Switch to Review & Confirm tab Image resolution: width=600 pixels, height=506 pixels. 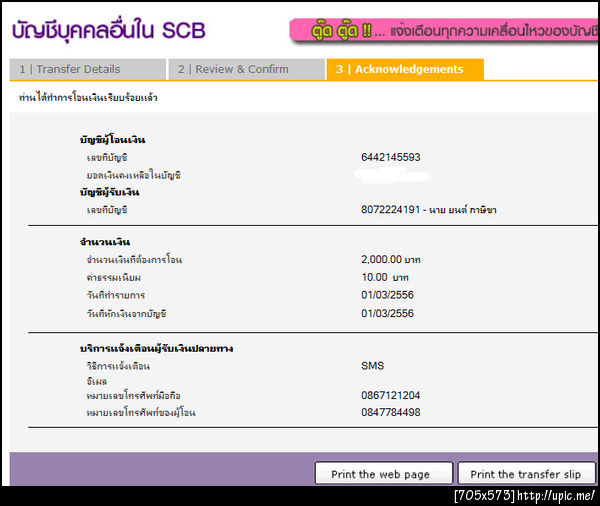[247, 69]
